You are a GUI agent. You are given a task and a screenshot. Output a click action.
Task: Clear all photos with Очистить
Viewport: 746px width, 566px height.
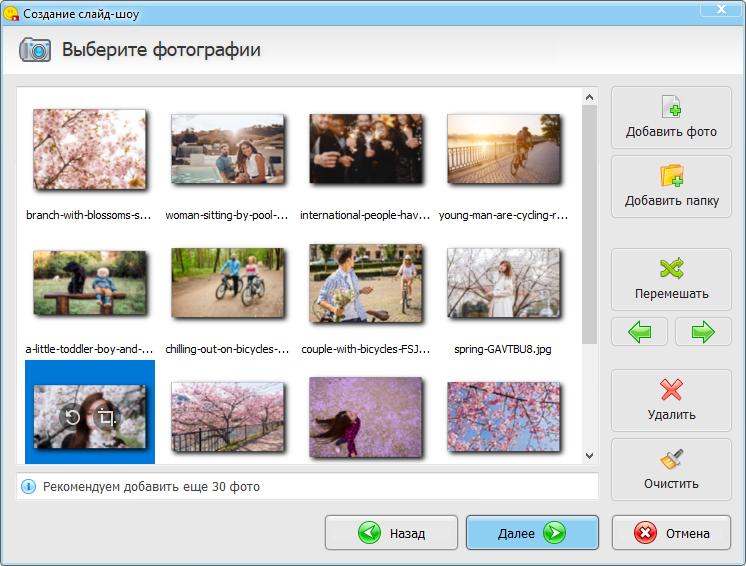pyautogui.click(x=671, y=469)
